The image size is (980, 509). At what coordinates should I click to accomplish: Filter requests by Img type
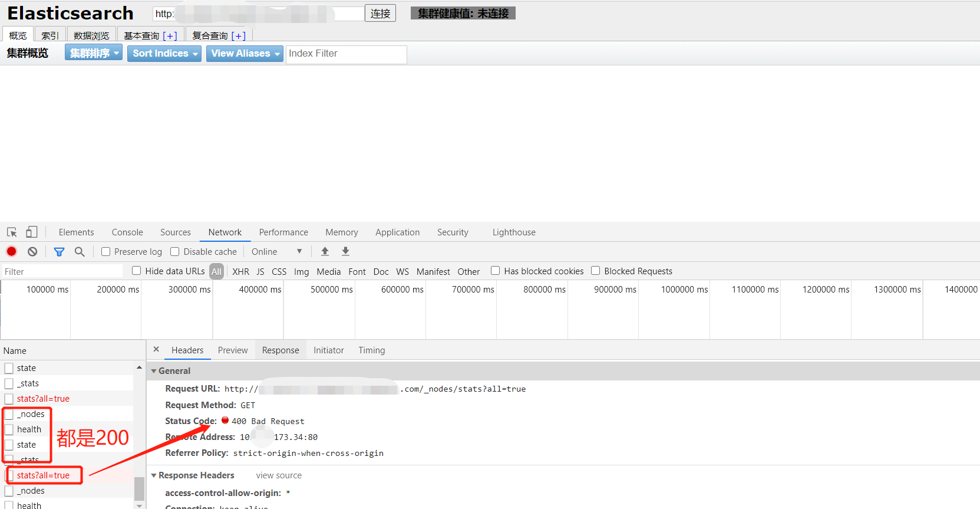pyautogui.click(x=301, y=271)
